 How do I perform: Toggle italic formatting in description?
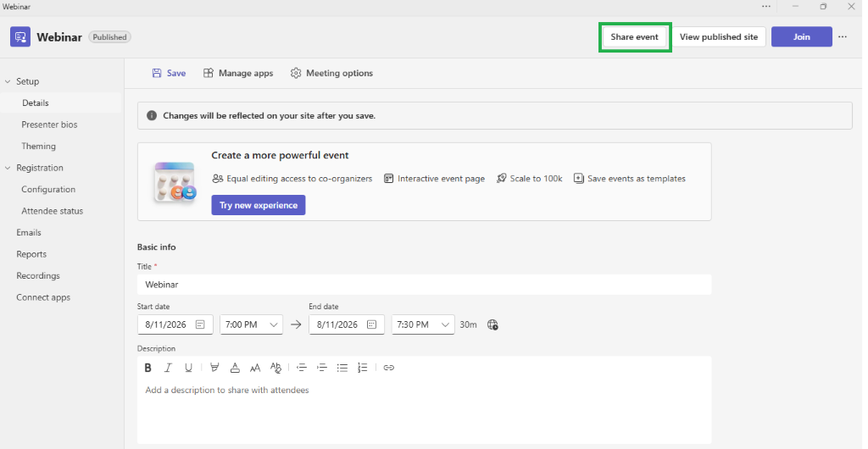coord(169,368)
